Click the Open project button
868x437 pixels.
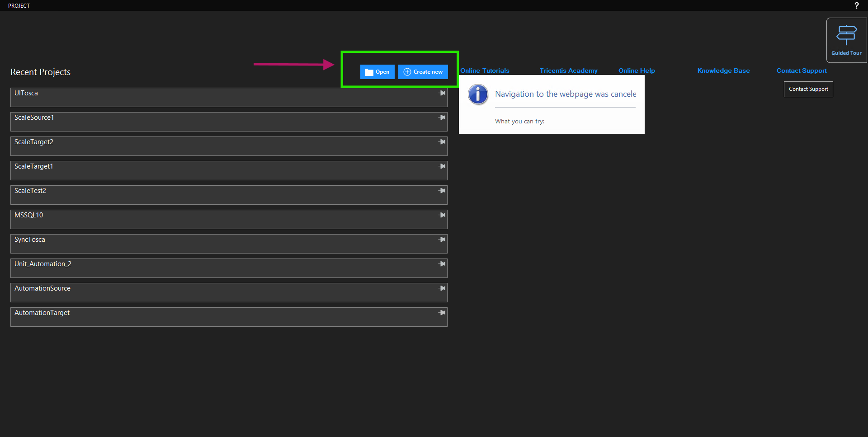click(x=377, y=72)
